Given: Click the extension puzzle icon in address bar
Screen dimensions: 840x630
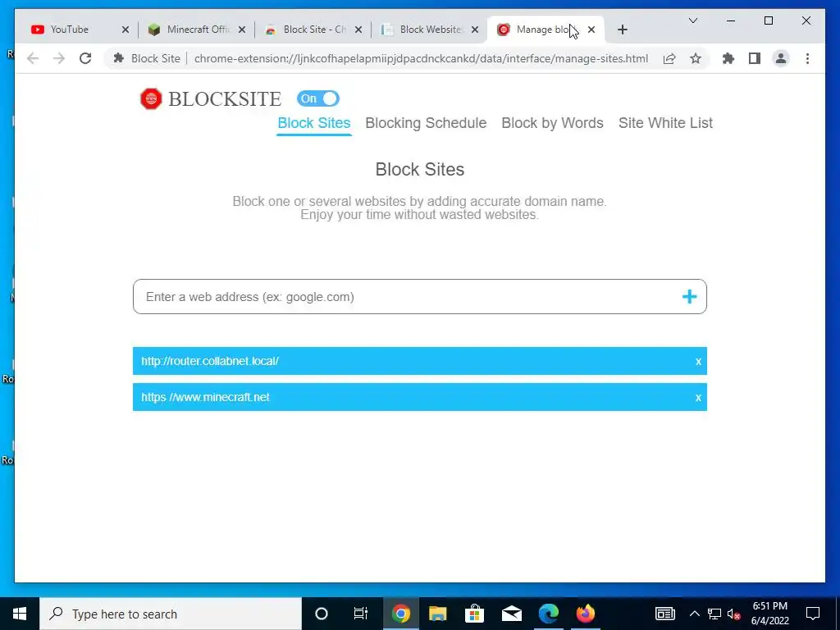Looking at the screenshot, I should [119, 58].
